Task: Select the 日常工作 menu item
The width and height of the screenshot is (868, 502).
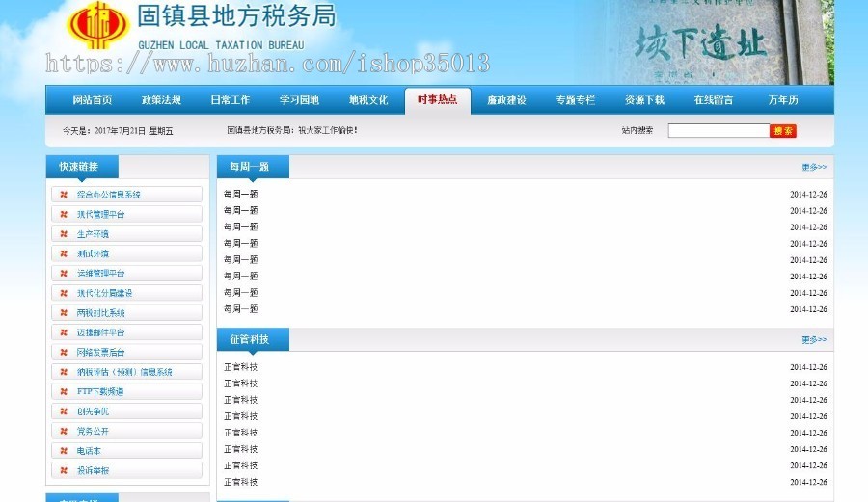Action: [231, 100]
